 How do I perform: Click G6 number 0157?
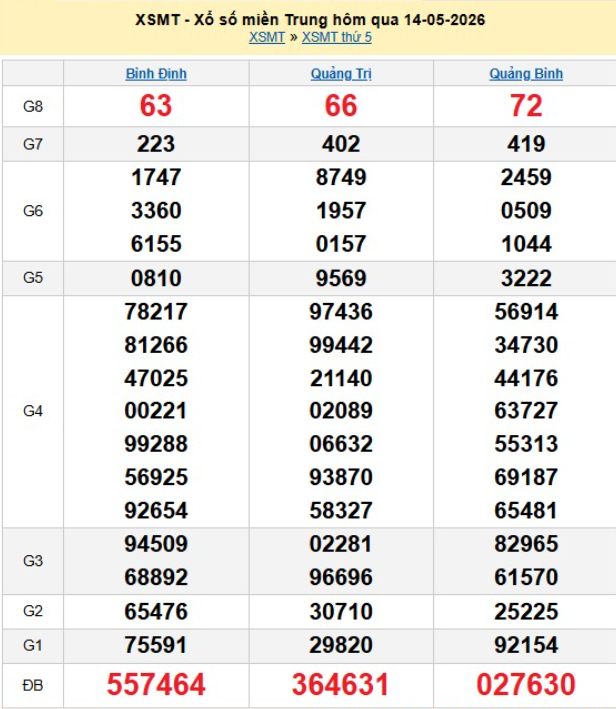coord(341,244)
